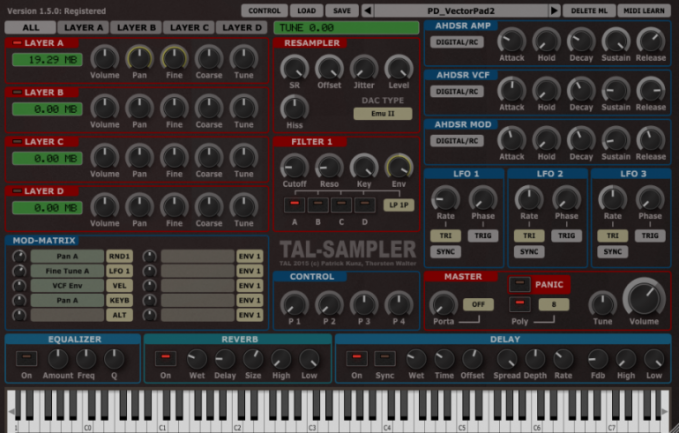Toggle the Delay On switch

[357, 358]
